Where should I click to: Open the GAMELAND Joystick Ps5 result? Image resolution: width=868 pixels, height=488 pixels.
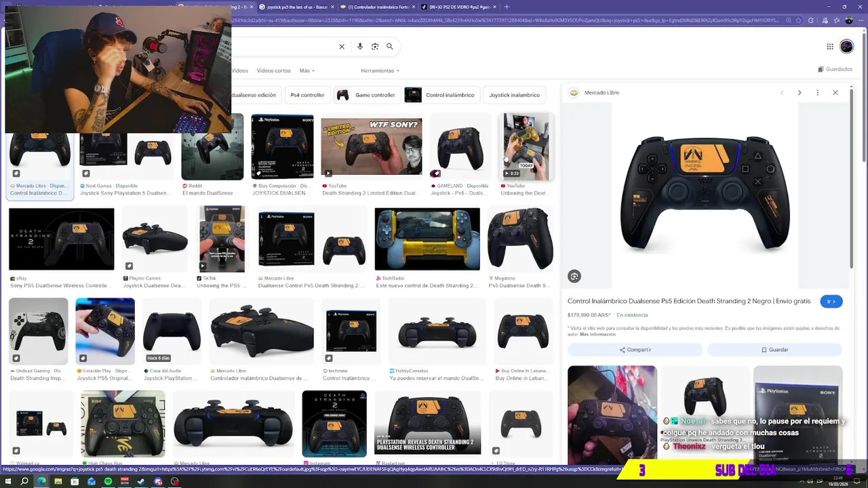click(x=460, y=147)
